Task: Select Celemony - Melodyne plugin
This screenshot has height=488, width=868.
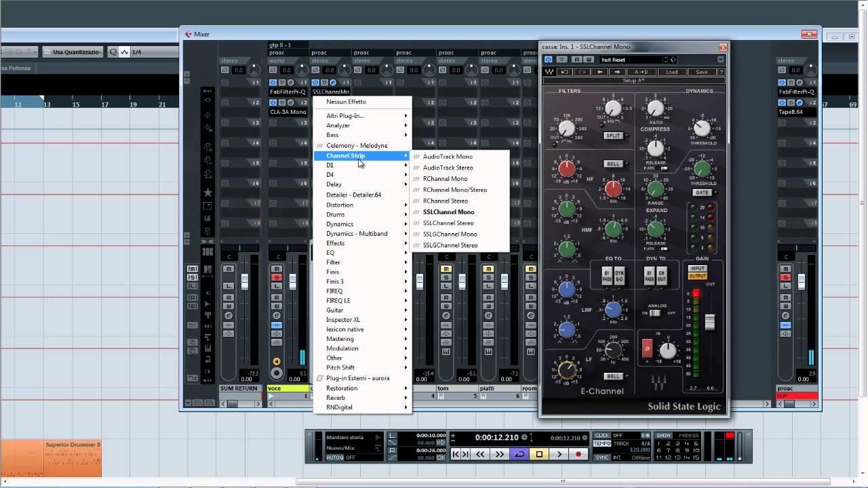Action: [x=363, y=146]
